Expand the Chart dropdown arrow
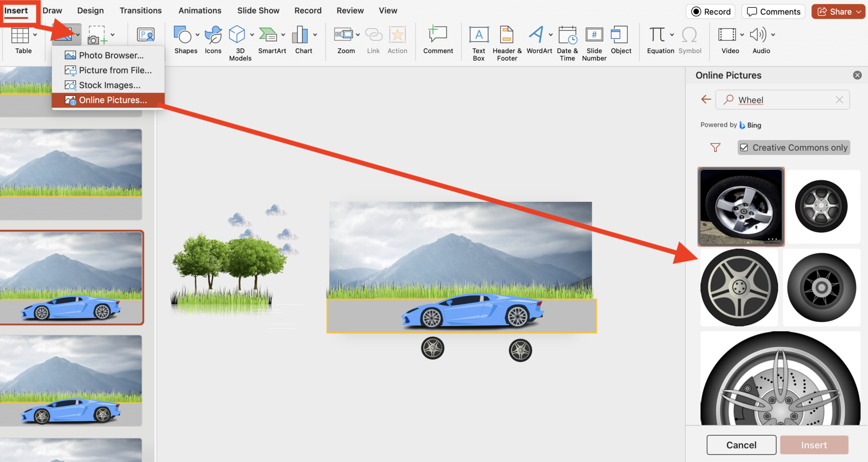Viewport: 868px width, 462px height. click(315, 35)
